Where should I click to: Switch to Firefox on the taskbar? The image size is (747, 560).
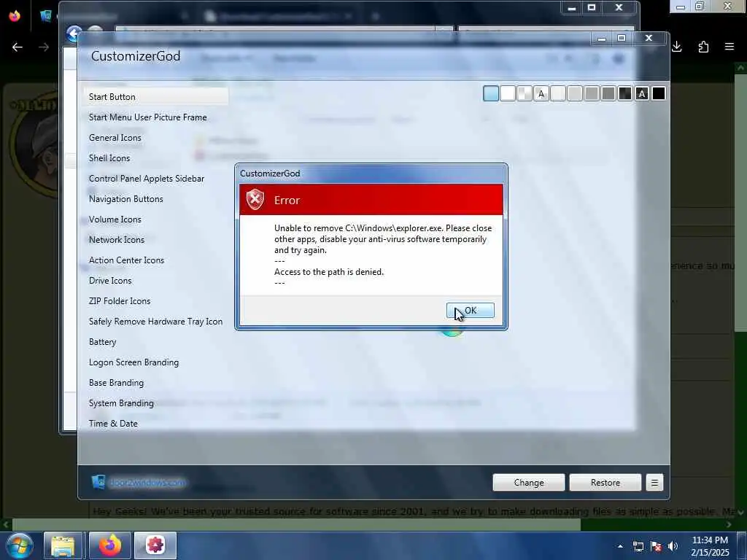[x=110, y=545]
